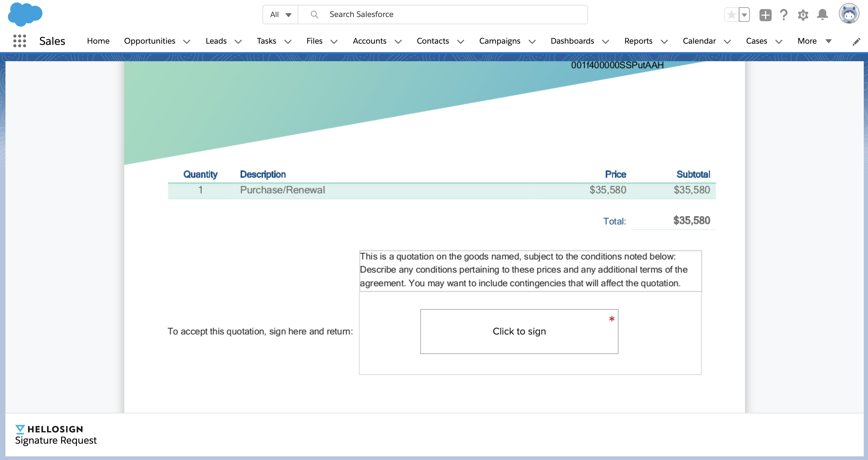Image resolution: width=868 pixels, height=460 pixels.
Task: Open the Dashboards tab
Action: [x=572, y=41]
